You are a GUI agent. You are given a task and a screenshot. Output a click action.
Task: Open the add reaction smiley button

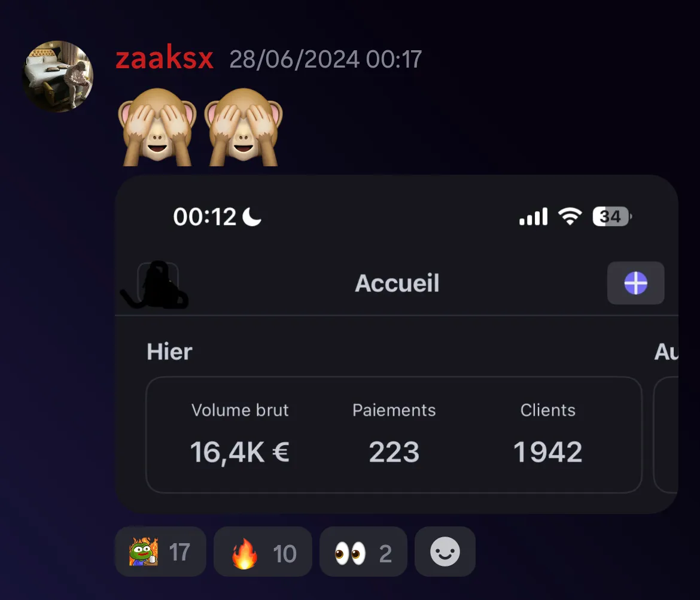(x=445, y=552)
